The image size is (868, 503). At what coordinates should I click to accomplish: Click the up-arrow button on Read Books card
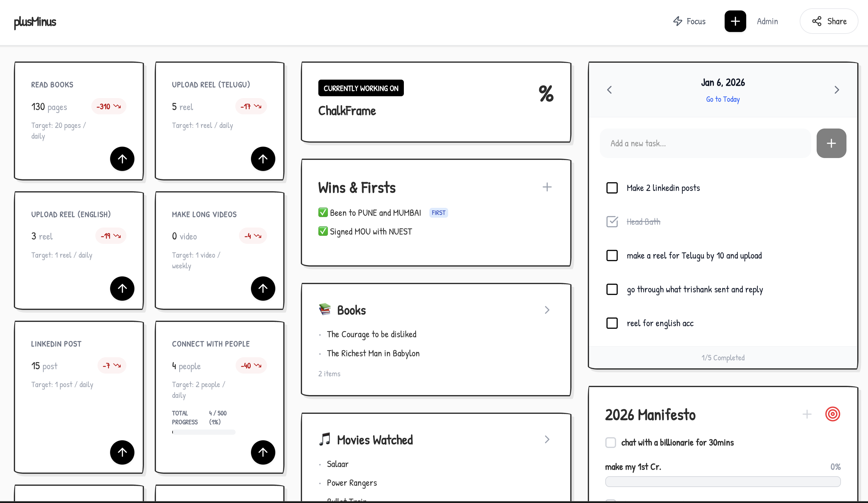click(x=122, y=159)
